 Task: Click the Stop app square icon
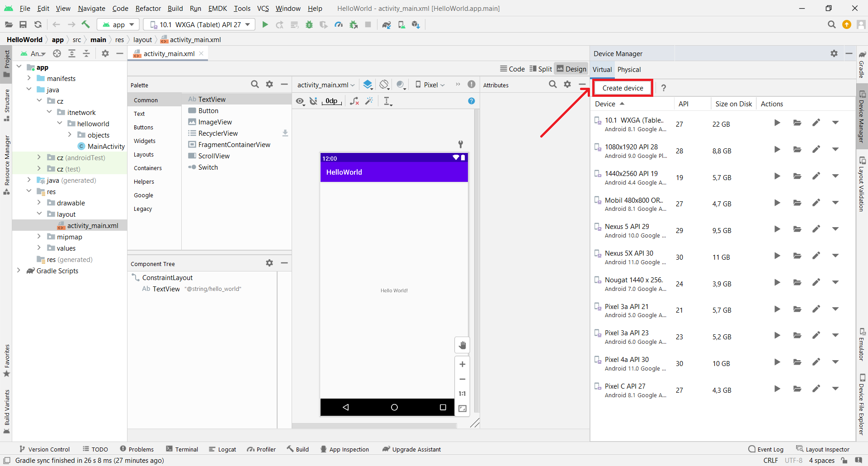coord(368,24)
